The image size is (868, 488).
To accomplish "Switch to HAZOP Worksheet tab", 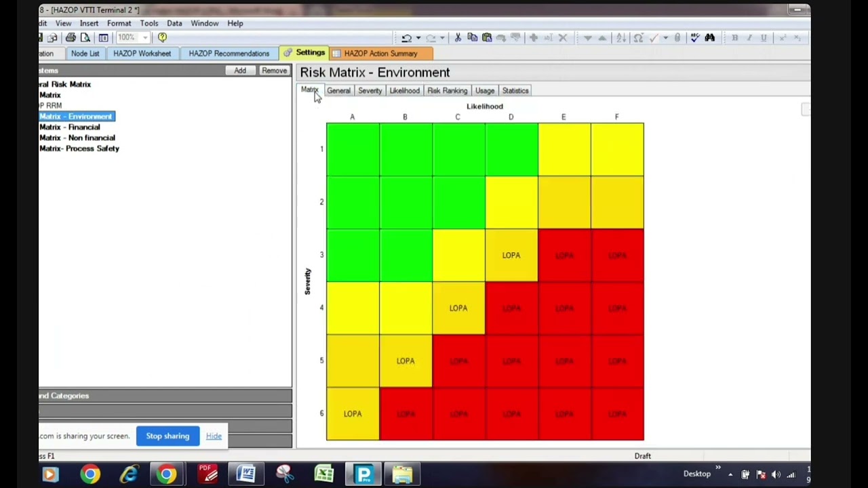I will coord(142,54).
